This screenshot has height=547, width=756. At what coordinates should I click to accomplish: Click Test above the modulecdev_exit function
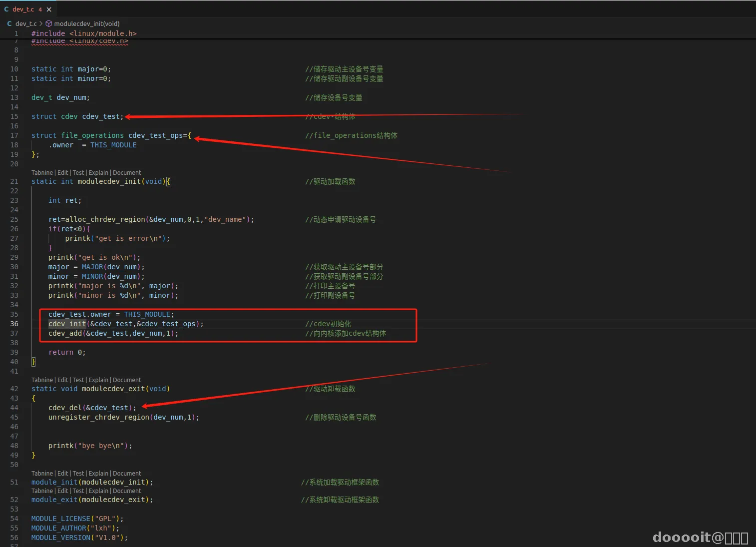coord(78,380)
